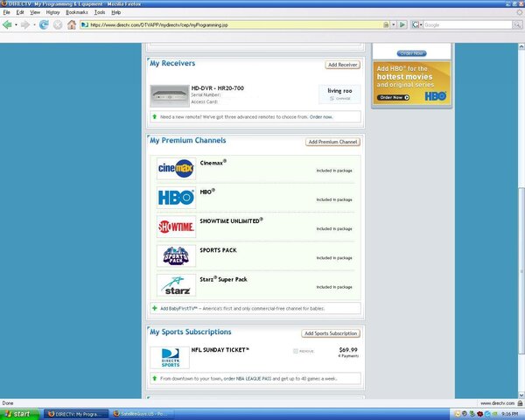Click the HD-DVR - HR20-700 title
Image resolution: width=525 pixels, height=420 pixels.
point(217,88)
